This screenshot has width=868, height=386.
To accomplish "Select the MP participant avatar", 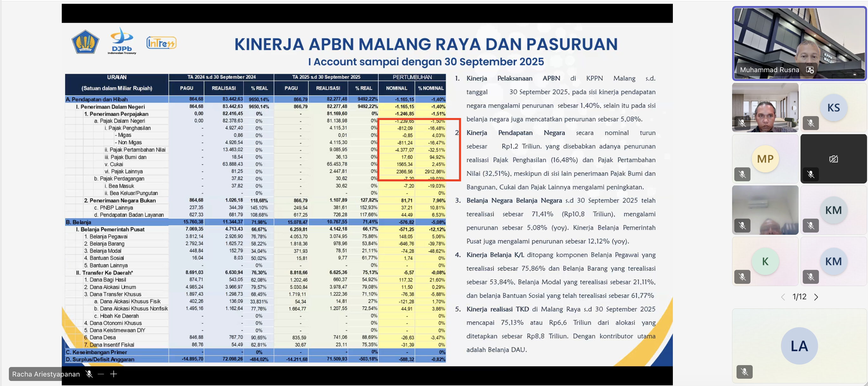I will (765, 159).
